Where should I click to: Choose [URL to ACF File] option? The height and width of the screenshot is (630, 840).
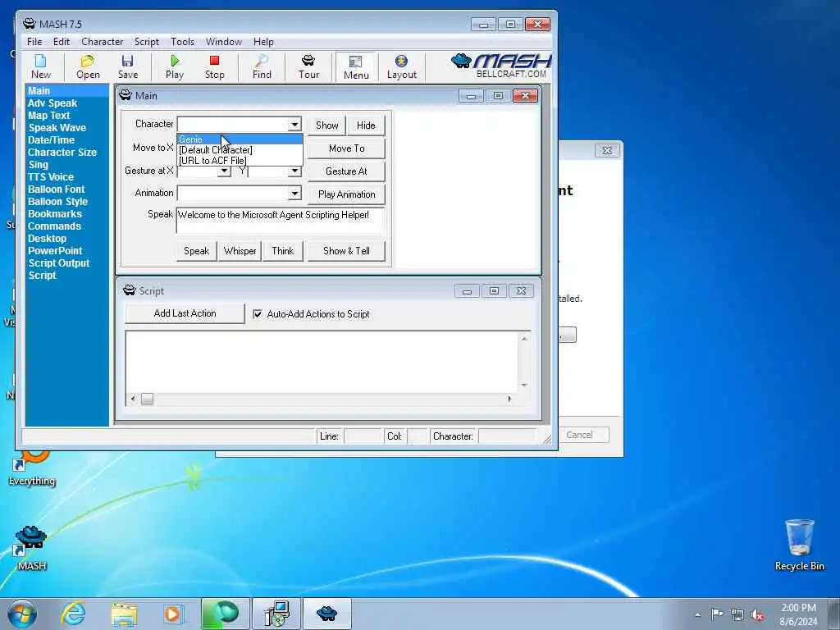(x=240, y=160)
